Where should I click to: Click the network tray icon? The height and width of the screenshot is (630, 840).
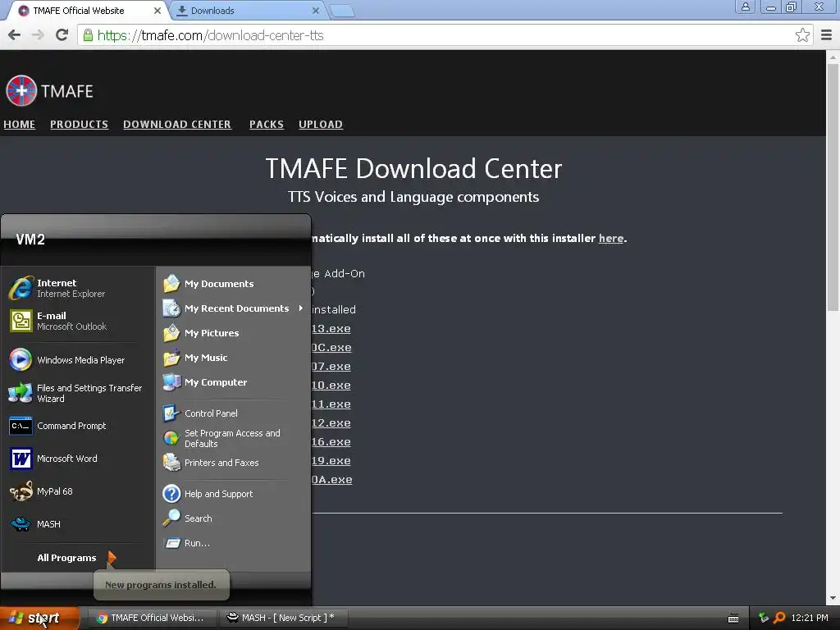(x=764, y=618)
